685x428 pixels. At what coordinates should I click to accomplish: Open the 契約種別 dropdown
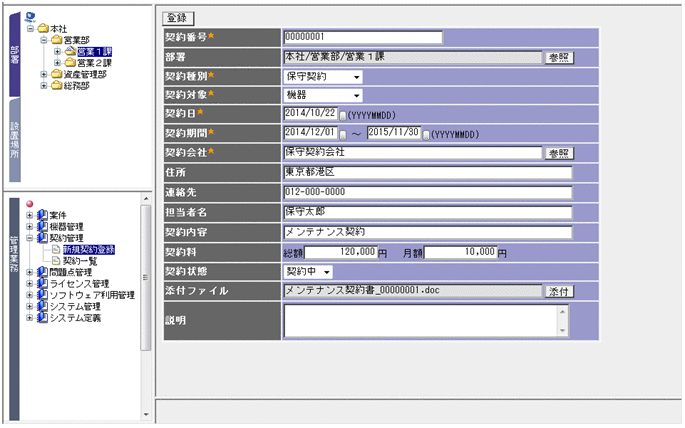pos(323,77)
